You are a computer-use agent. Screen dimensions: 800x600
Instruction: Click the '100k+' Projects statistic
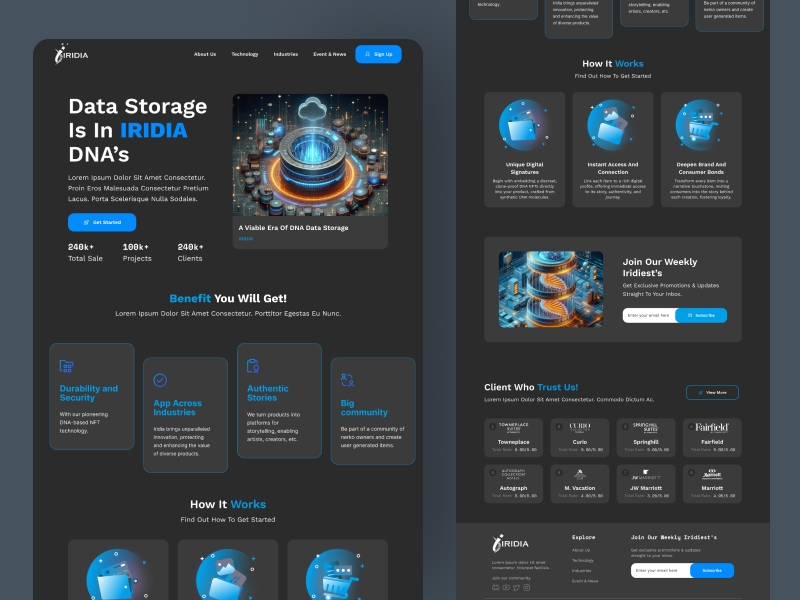click(x=136, y=247)
